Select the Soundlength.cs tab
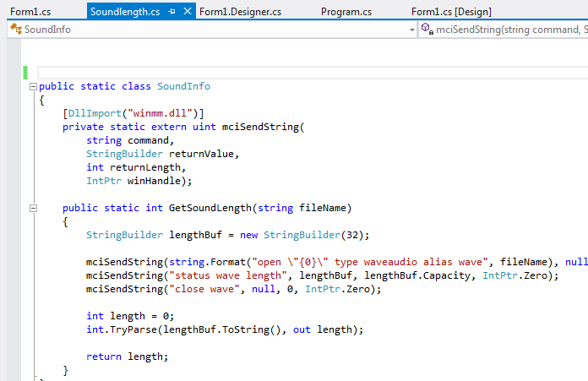This screenshot has width=588, height=381. (125, 12)
